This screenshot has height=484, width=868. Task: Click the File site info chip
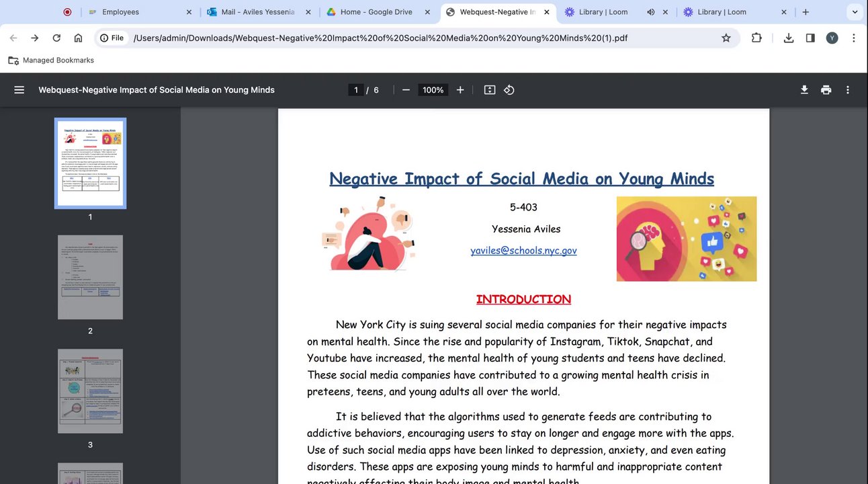pyautogui.click(x=112, y=38)
